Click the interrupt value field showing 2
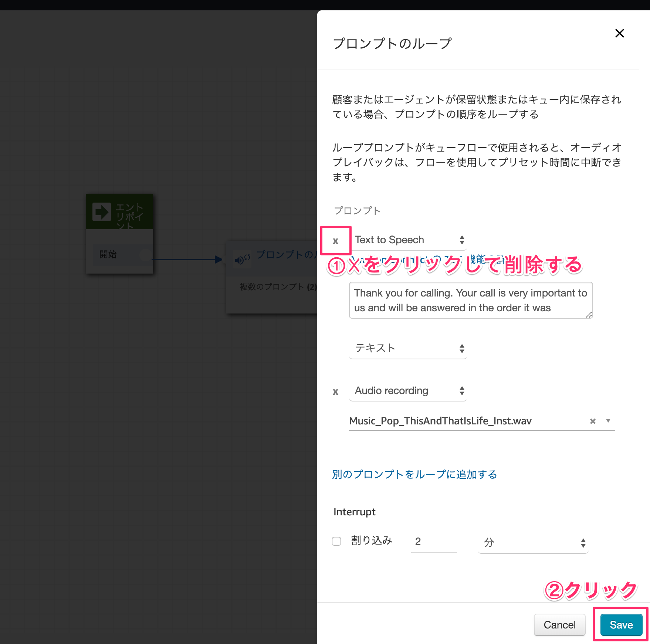The width and height of the screenshot is (650, 644). tap(434, 542)
